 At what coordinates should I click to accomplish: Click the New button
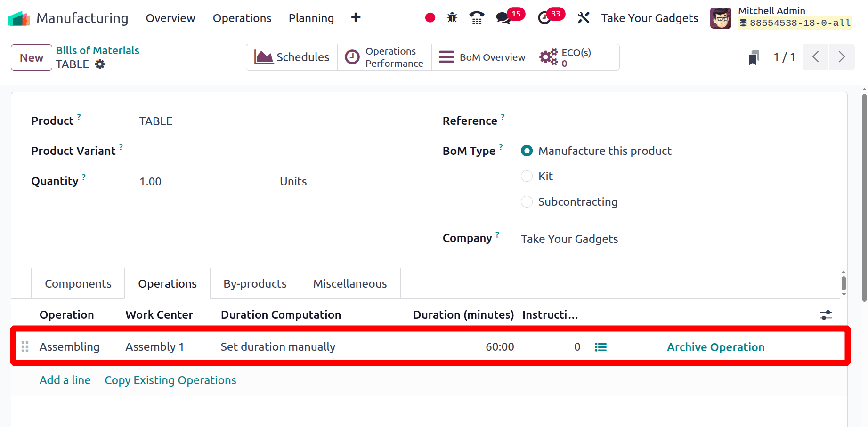32,57
